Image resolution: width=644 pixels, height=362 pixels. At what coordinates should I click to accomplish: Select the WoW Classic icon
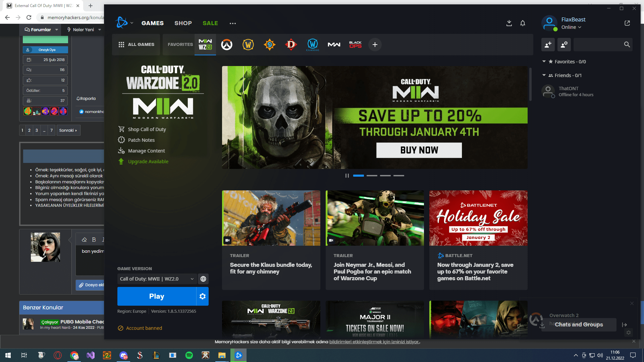click(313, 45)
